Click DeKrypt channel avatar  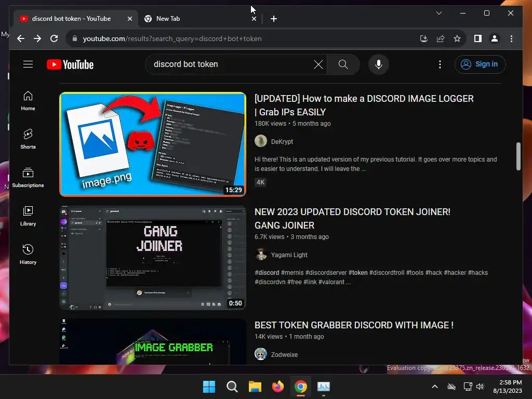261,141
